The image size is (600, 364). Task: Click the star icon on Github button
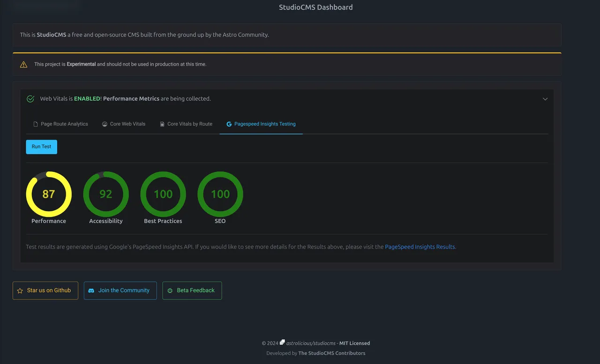point(20,291)
